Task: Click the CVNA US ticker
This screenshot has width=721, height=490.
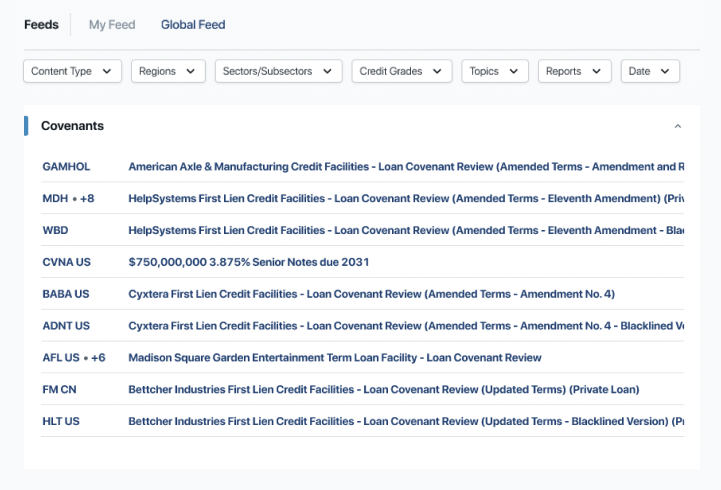Action: [x=66, y=262]
